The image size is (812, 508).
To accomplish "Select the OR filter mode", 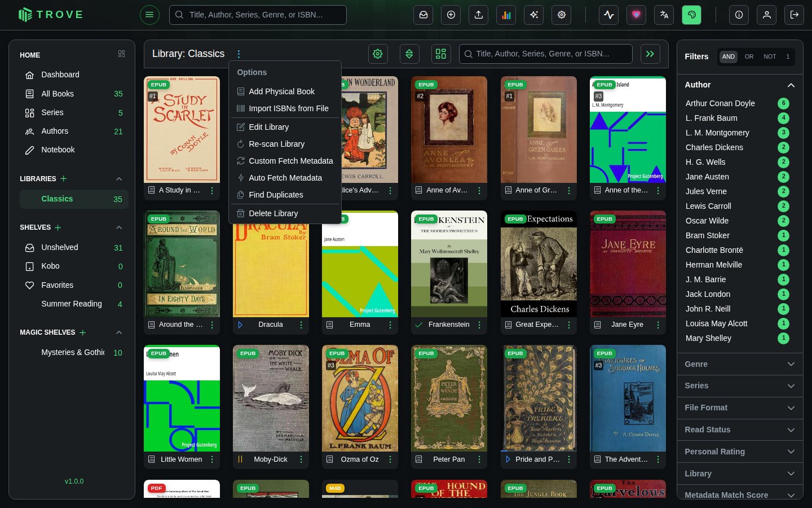I will pos(749,56).
